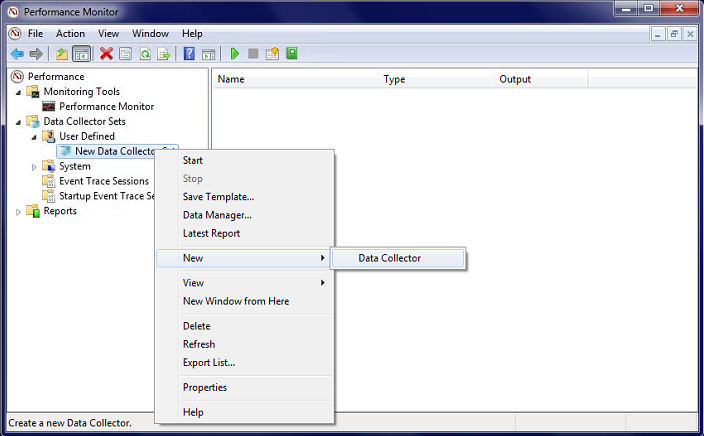Click the Up One Level folder icon
Image resolution: width=704 pixels, height=436 pixels.
(62, 54)
